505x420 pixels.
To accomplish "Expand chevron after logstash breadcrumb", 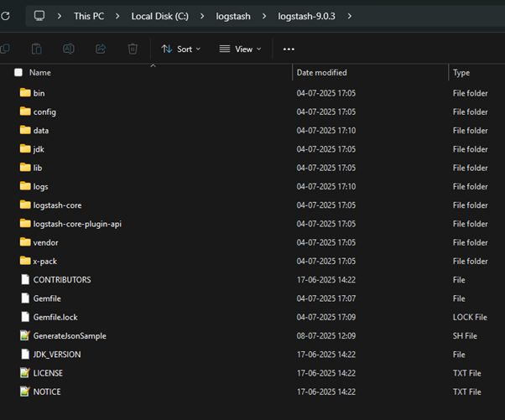I will [x=264, y=16].
